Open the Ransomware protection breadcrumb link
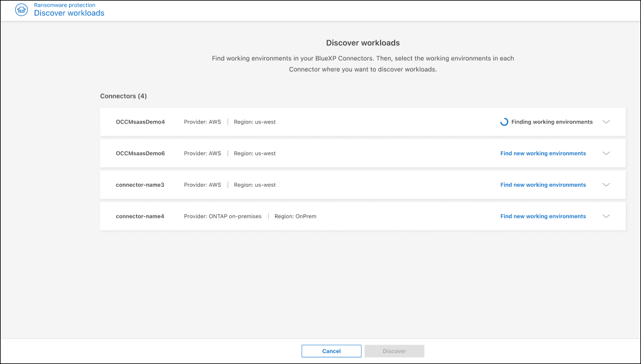This screenshot has width=641, height=364. coord(64,5)
